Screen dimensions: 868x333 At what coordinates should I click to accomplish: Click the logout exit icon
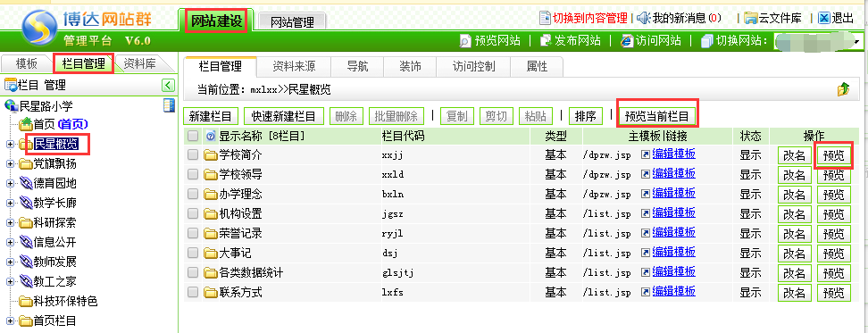pyautogui.click(x=824, y=18)
